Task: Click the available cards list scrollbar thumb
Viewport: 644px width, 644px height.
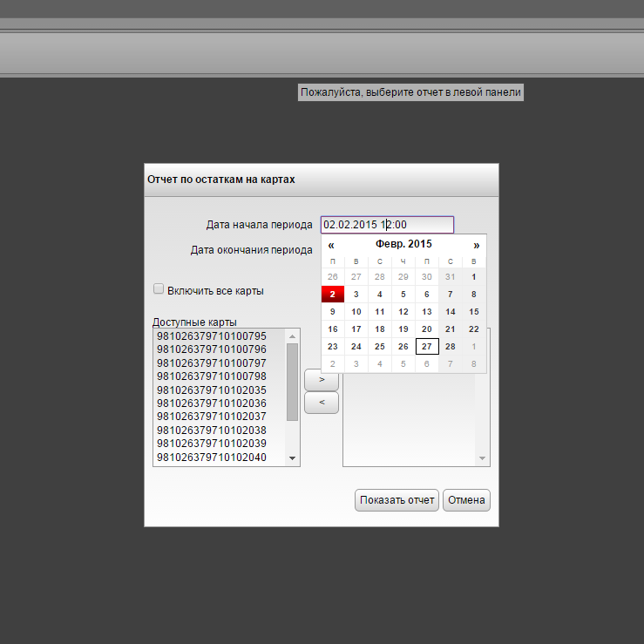Action: pos(293,383)
